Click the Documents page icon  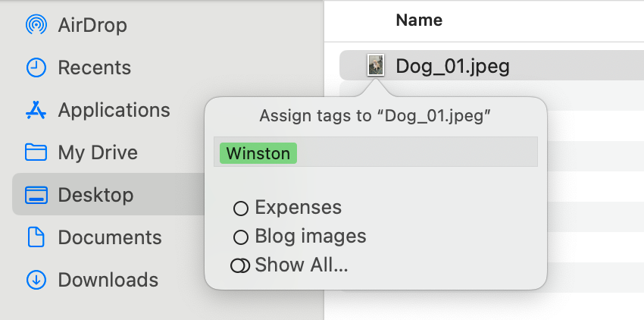click(x=36, y=237)
